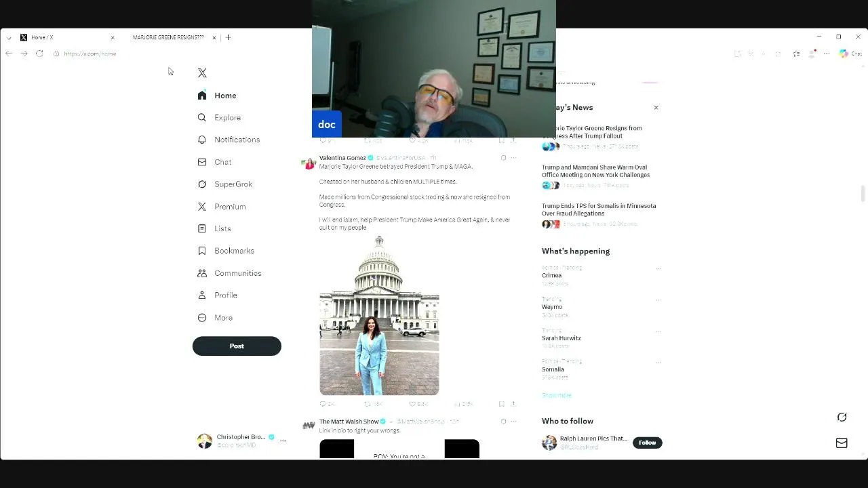Reload the current page
This screenshot has height=488, width=868.
[x=39, y=54]
